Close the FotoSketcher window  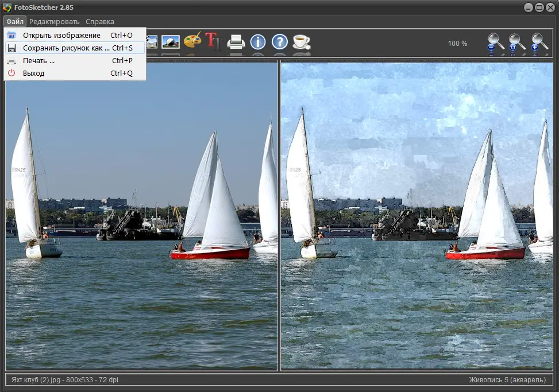(550, 7)
